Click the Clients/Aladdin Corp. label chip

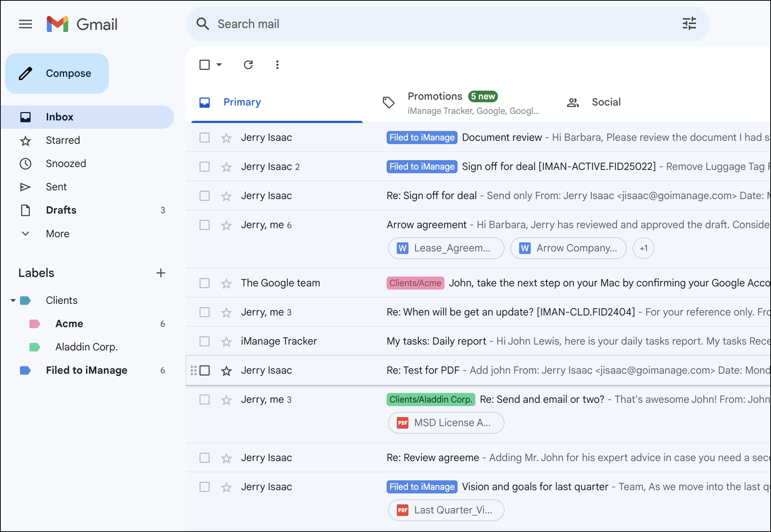[431, 400]
